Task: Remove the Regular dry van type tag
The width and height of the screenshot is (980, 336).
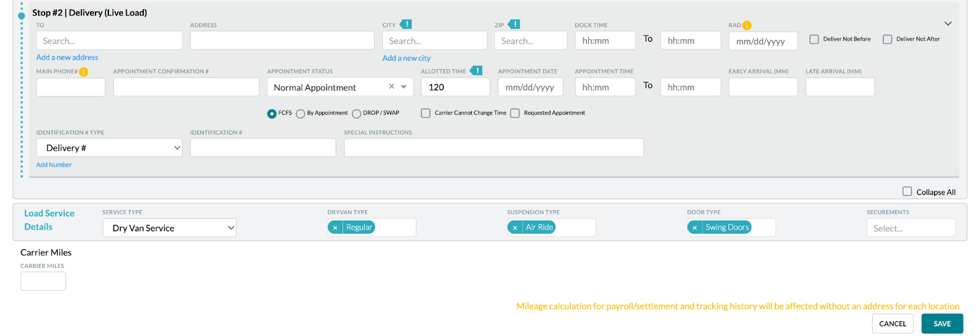Action: pos(335,227)
